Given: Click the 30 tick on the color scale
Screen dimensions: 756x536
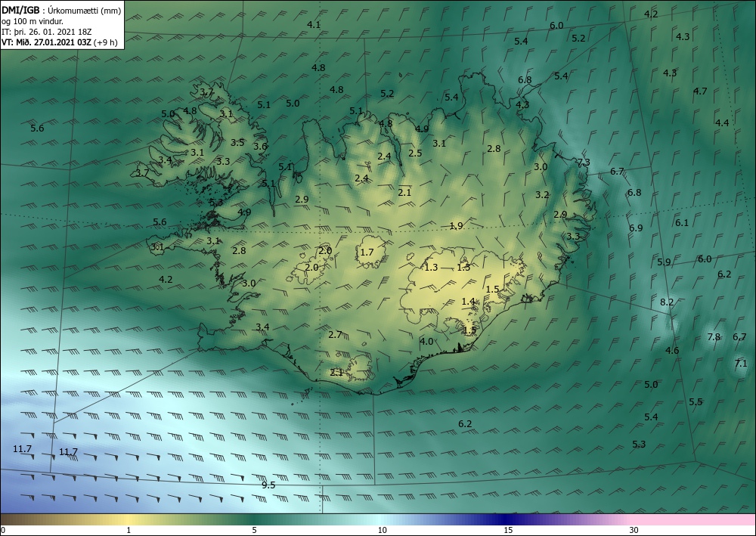Looking at the screenshot, I should pyautogui.click(x=634, y=531).
